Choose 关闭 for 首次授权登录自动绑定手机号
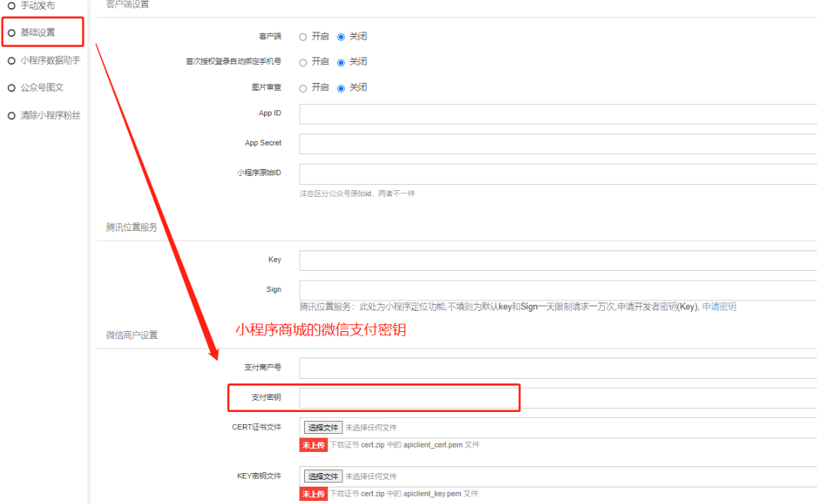 pos(341,63)
